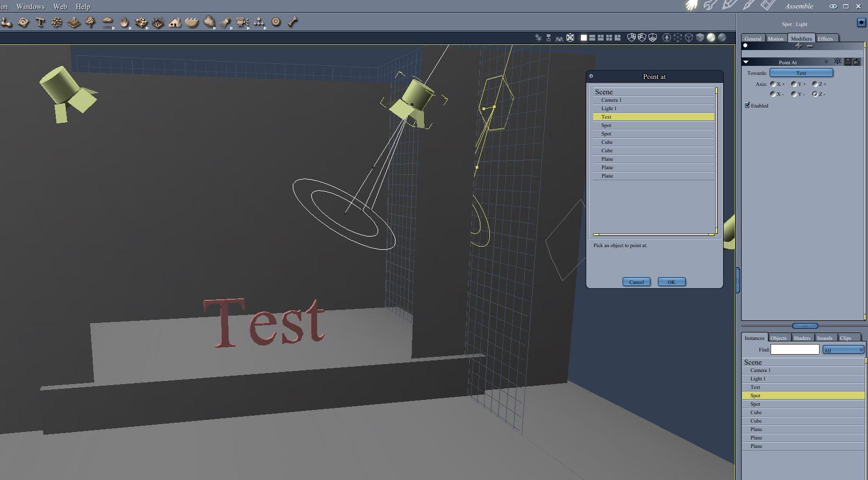Select the X - axis radio button

pyautogui.click(x=773, y=94)
